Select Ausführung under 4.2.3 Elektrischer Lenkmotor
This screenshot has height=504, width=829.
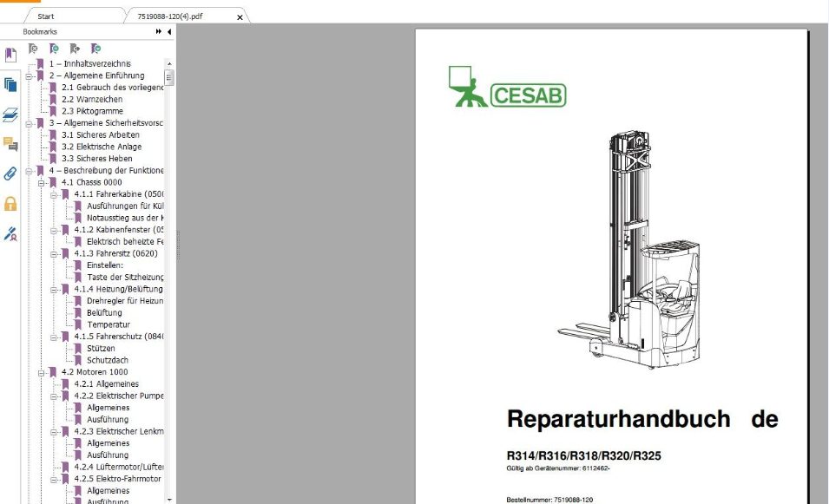[108, 455]
